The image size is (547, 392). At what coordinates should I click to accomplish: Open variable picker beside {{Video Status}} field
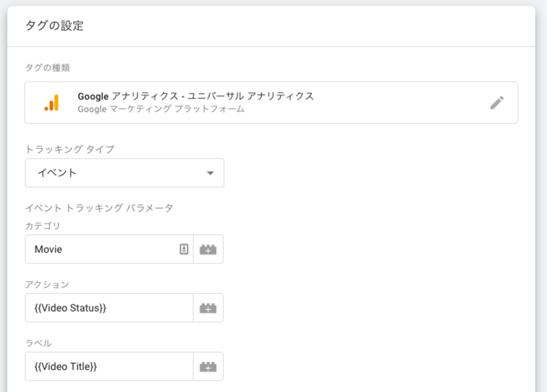208,308
